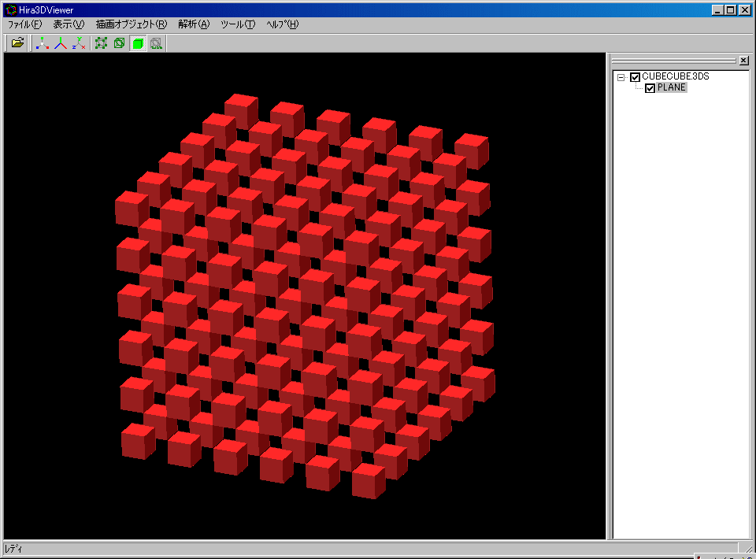Collapse the CUBECUBE.3DS tree node
Image resolution: width=756 pixels, height=559 pixels.
621,77
